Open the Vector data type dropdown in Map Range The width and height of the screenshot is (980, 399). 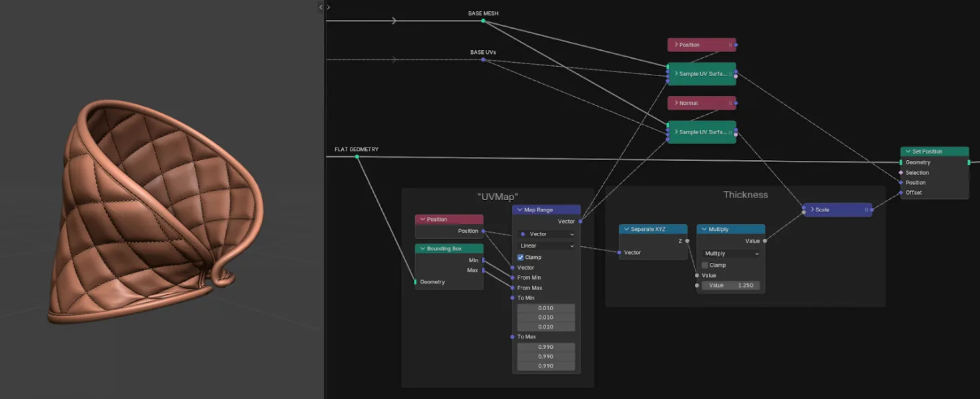click(546, 234)
